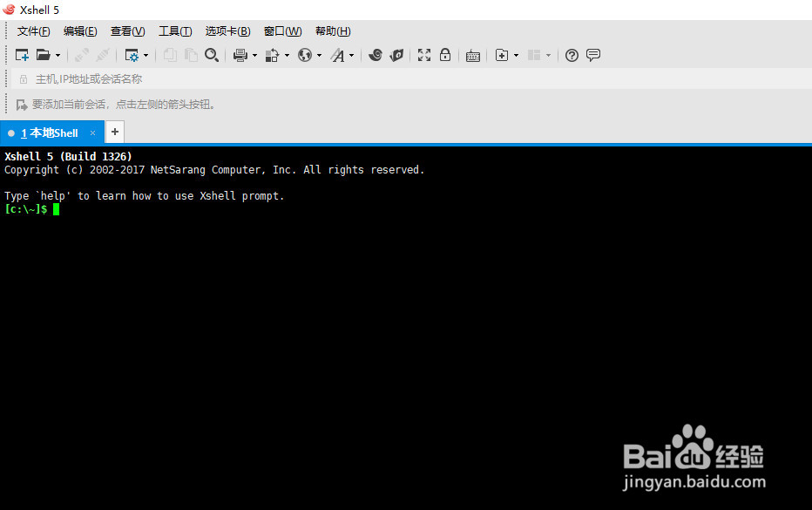
Task: Open the 编辑(E) menu
Action: pos(80,31)
